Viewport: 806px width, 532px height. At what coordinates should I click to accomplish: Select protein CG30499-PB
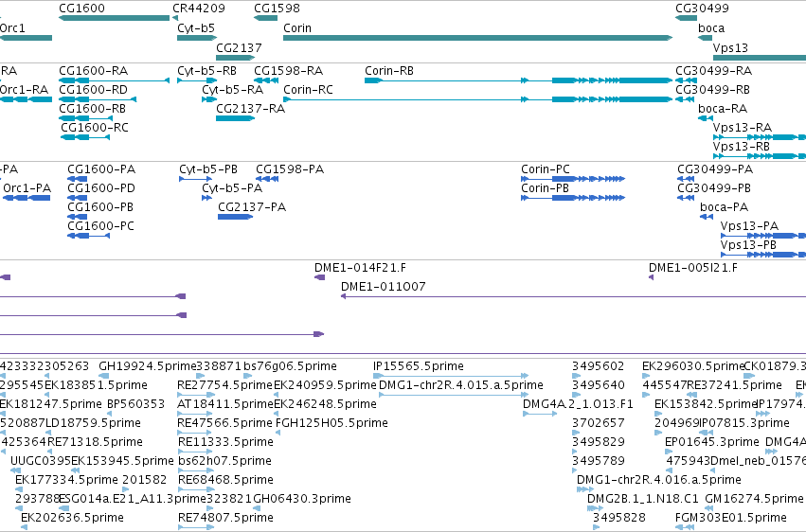tap(686, 198)
